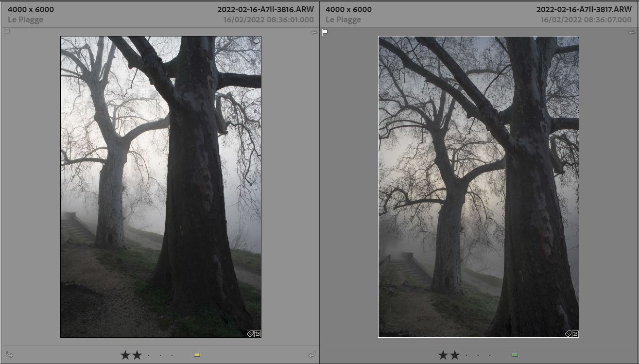Viewport: 639px width, 364px height.
Task: Set three-star rating on photo 3816
Action: click(x=149, y=355)
